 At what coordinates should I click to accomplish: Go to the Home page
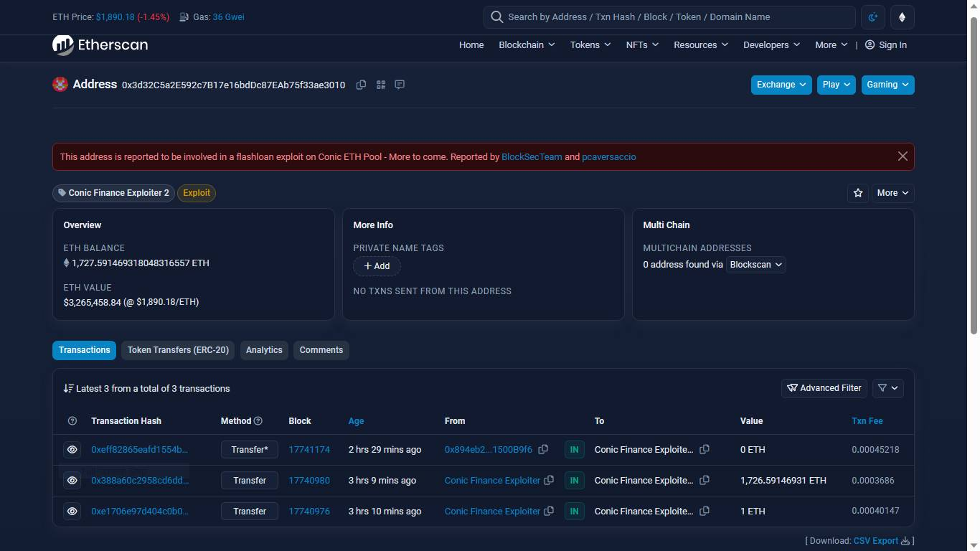[471, 45]
